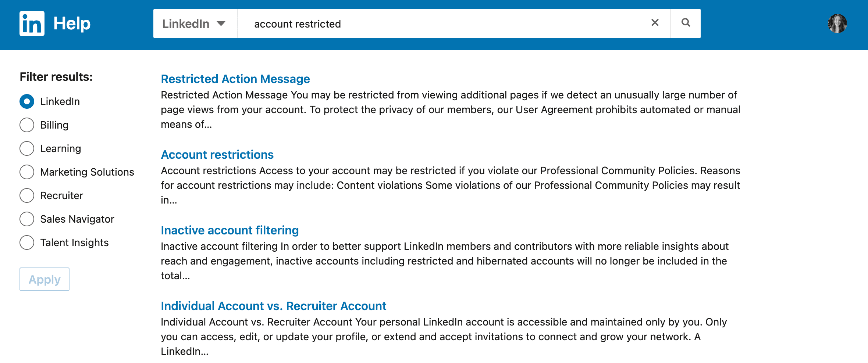
Task: Select the Sales Navigator radio button
Action: pos(27,219)
